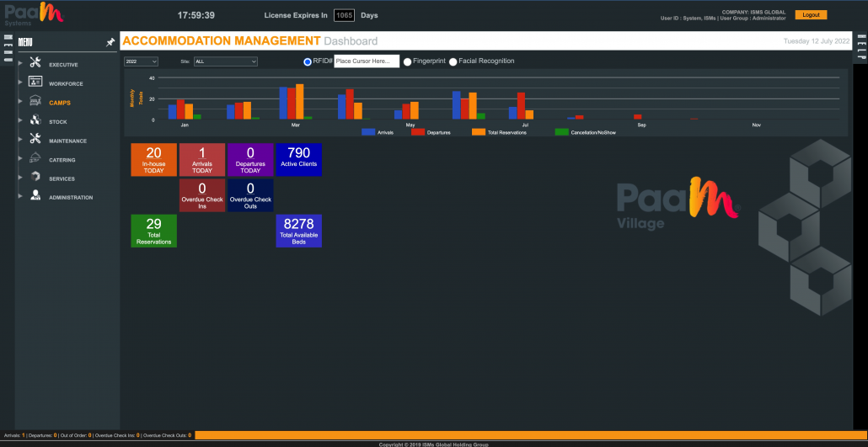Open the EXECUTIVE menu item

63,65
